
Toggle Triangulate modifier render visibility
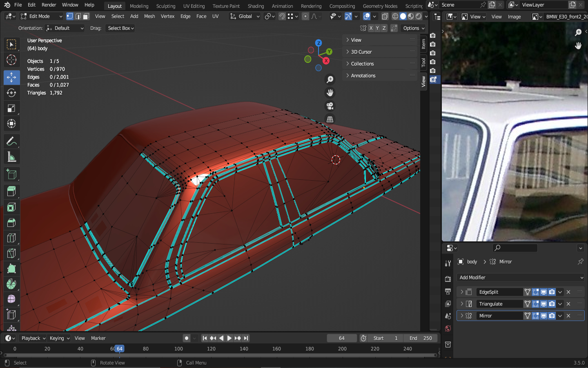552,304
